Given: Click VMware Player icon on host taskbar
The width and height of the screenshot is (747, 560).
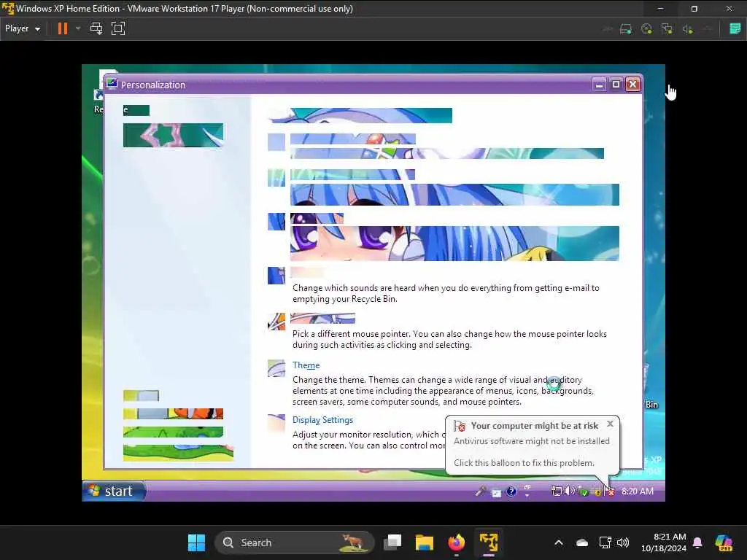Looking at the screenshot, I should click(x=488, y=542).
